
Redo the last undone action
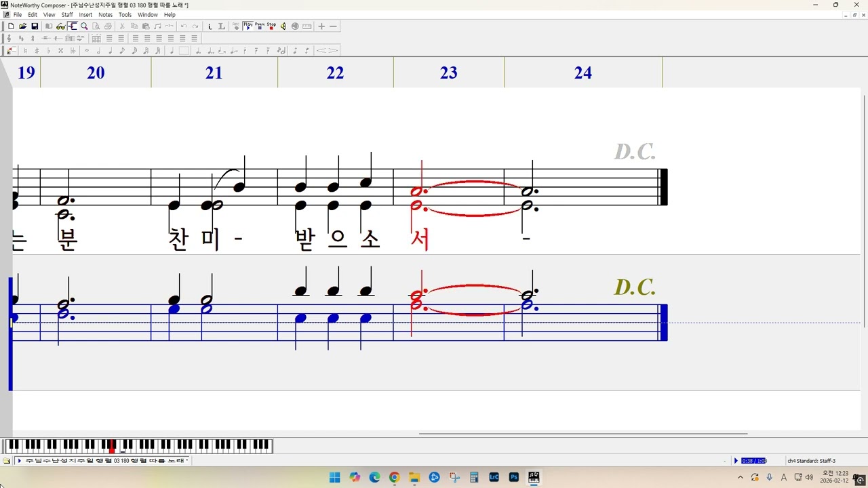click(195, 26)
